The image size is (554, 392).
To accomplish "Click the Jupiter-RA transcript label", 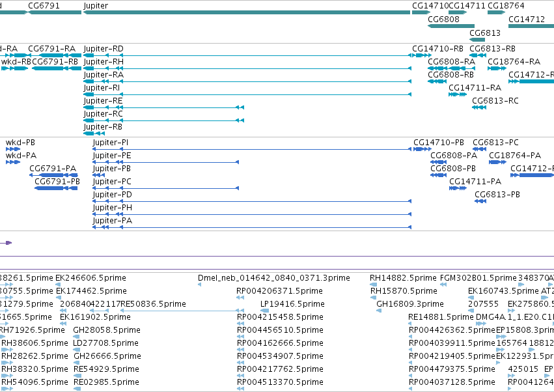I will pyautogui.click(x=104, y=75).
